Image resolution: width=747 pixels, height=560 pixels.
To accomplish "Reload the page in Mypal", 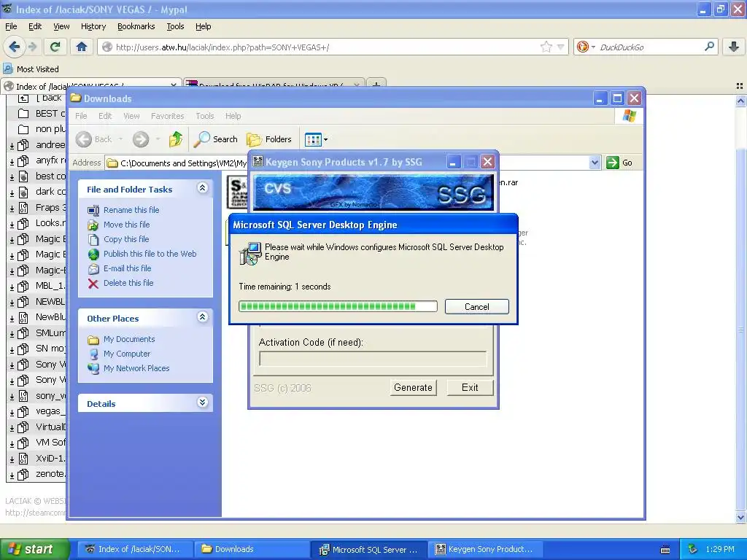I will [x=55, y=47].
